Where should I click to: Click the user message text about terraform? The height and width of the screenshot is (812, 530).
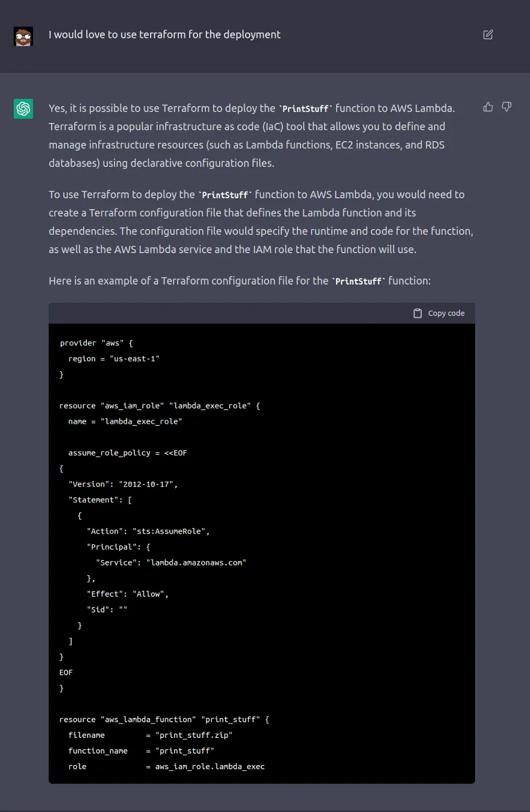(x=164, y=34)
